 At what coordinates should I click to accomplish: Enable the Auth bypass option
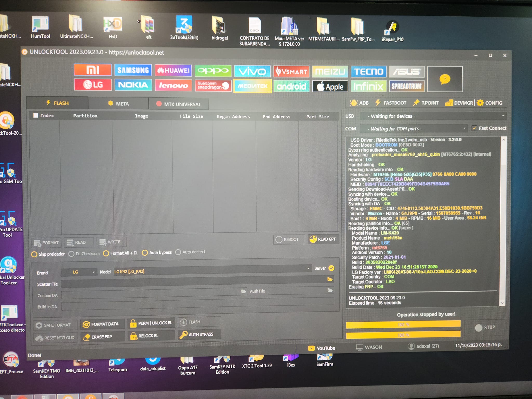coord(145,252)
